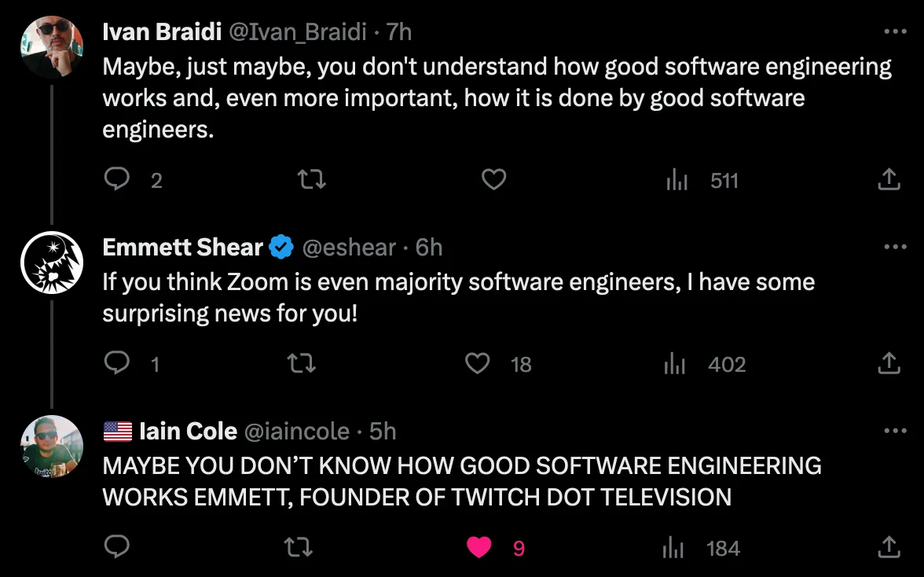
Task: Retweet Emmett Shear's tweet
Action: click(301, 364)
